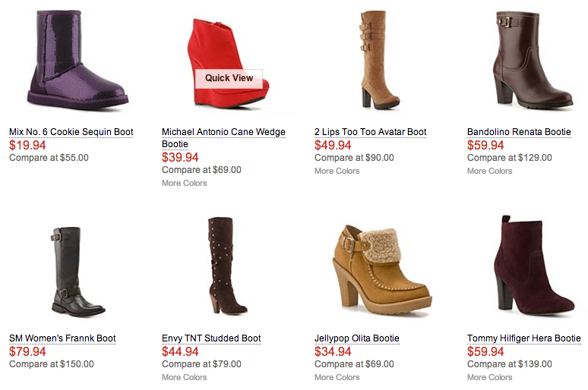Show More Colors for Bandolino Renata Bootie
The height and width of the screenshot is (390, 588).
tap(490, 171)
